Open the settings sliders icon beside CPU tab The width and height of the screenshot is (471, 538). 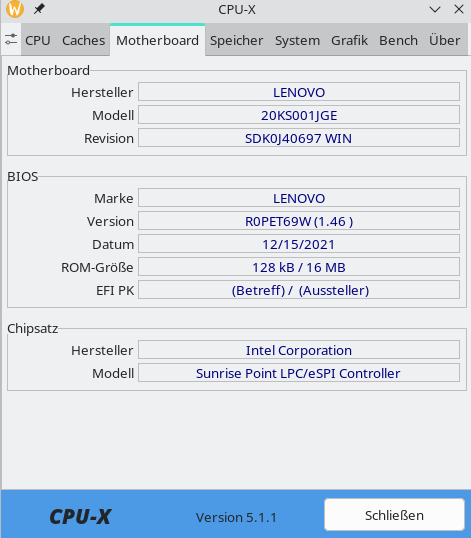point(11,39)
